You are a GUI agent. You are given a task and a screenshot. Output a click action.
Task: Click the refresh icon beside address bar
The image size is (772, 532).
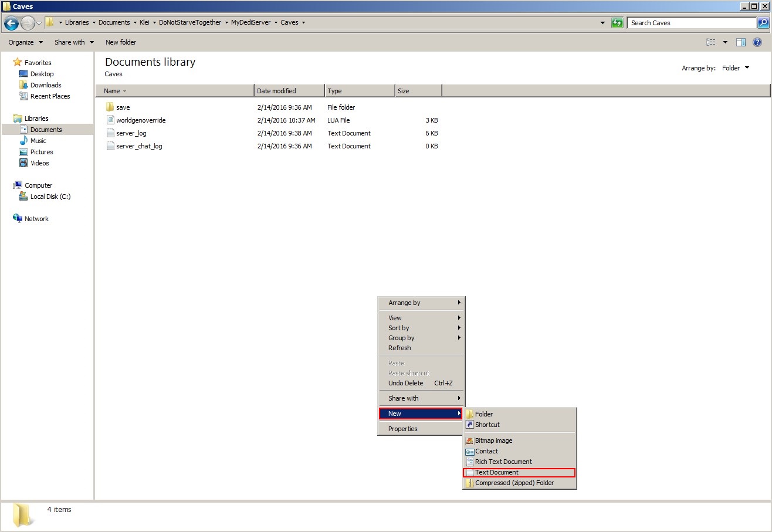tap(617, 23)
